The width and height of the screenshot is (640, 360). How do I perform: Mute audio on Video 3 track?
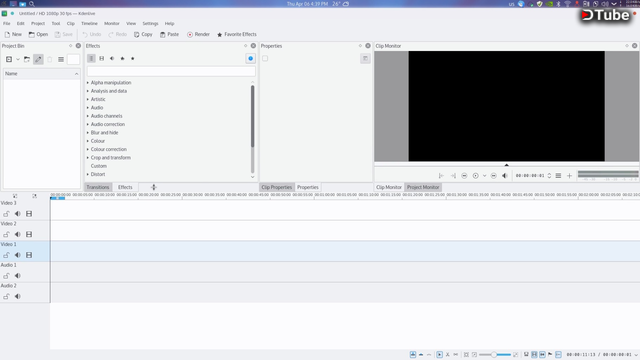(x=18, y=214)
